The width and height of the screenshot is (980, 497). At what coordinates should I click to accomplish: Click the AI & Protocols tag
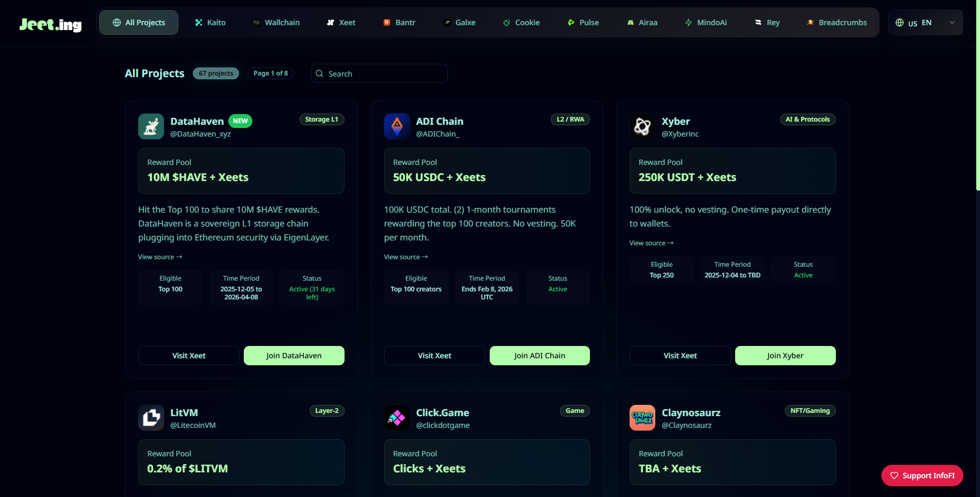807,119
